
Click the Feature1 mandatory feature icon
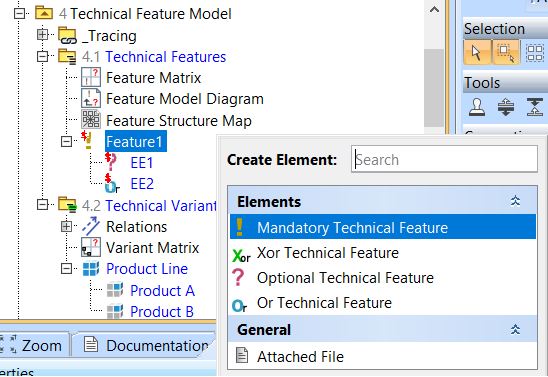click(87, 140)
